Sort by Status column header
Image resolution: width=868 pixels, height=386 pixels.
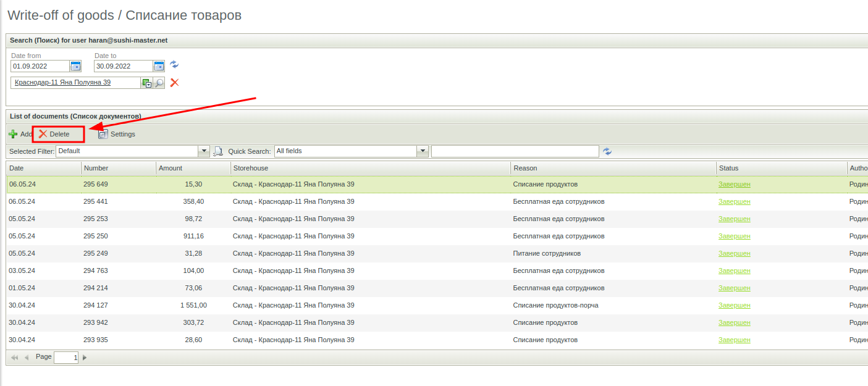coord(782,168)
